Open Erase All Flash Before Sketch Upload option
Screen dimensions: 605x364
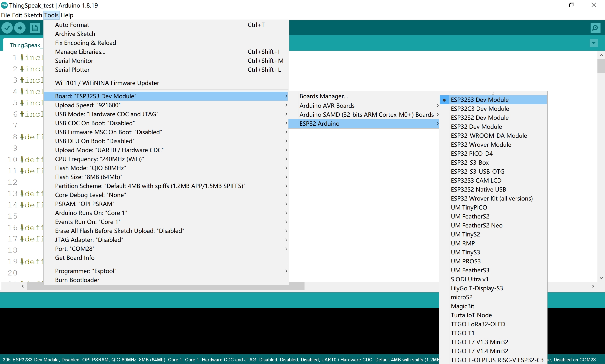tap(166, 231)
